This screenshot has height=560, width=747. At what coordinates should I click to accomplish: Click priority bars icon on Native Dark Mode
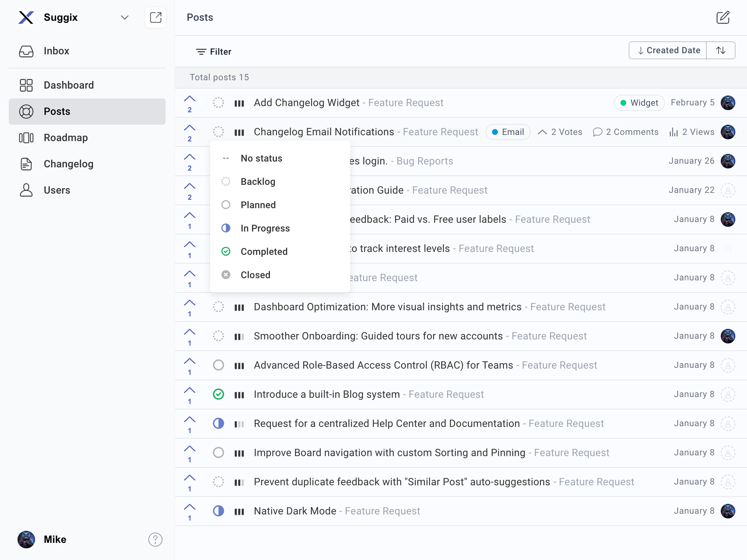pos(239,512)
